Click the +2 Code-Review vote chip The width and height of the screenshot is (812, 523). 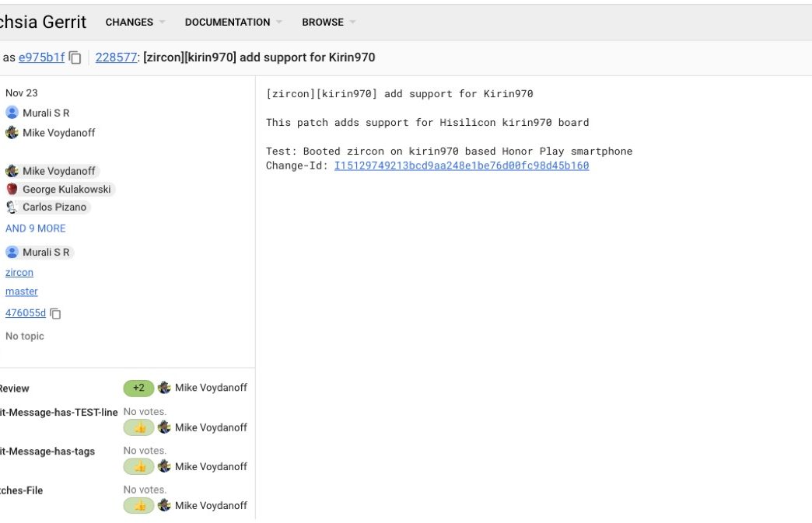point(138,388)
